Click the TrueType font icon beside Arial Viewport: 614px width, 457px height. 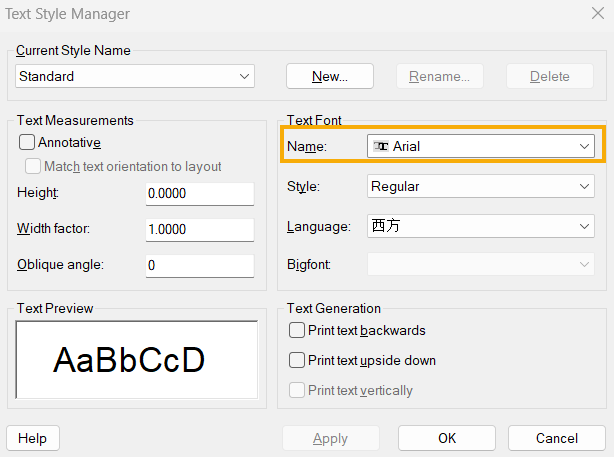[x=381, y=146]
